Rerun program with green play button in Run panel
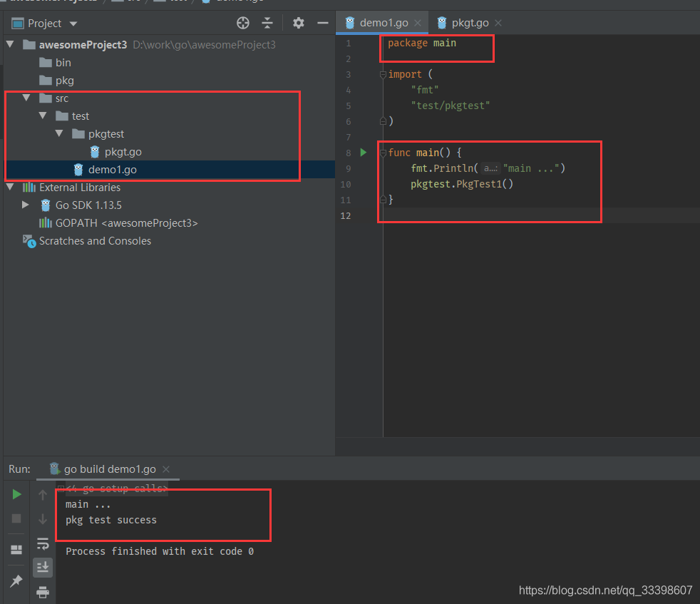 point(16,494)
